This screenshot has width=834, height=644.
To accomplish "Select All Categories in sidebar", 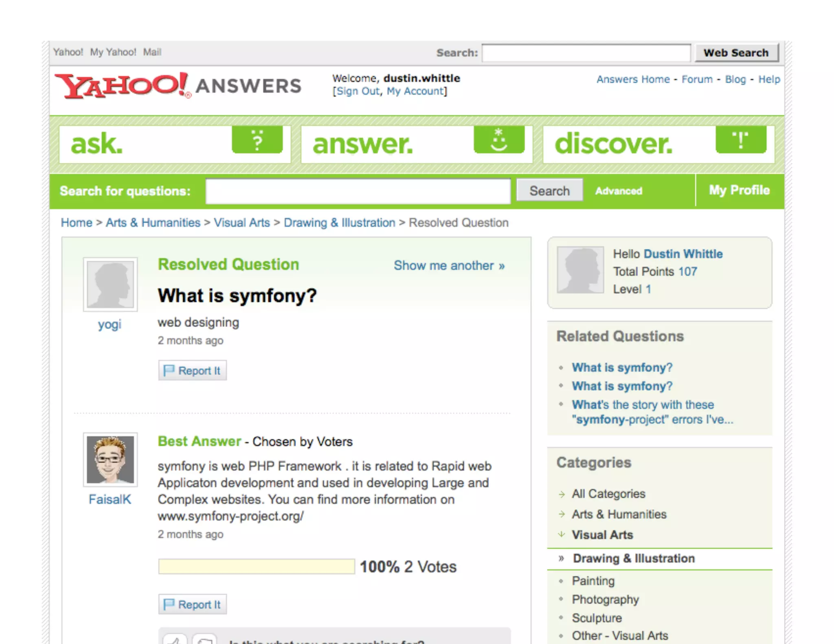I will pos(608,494).
